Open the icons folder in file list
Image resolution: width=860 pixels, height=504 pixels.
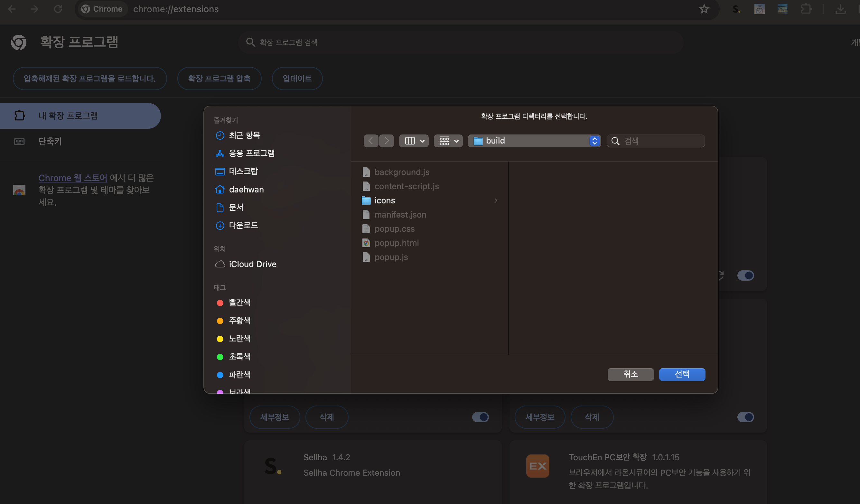[x=384, y=201]
